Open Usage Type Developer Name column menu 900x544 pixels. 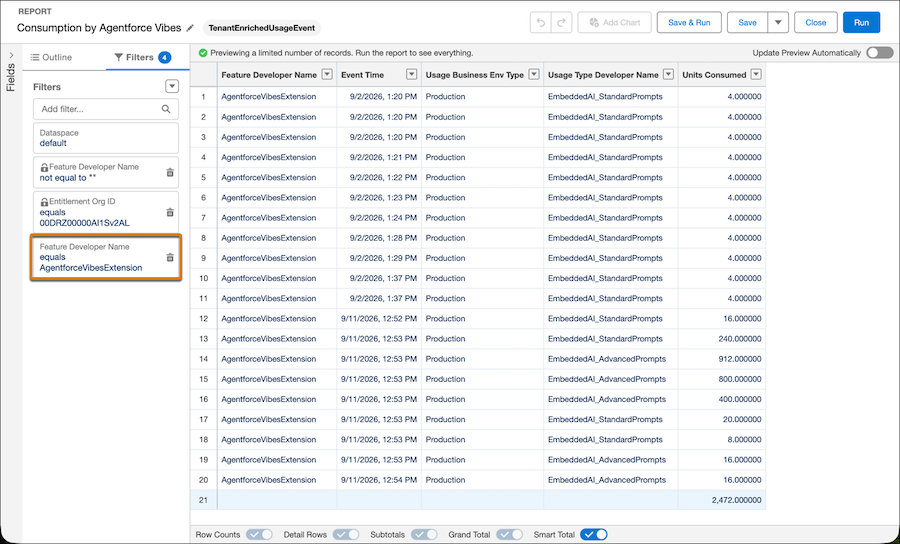[668, 75]
